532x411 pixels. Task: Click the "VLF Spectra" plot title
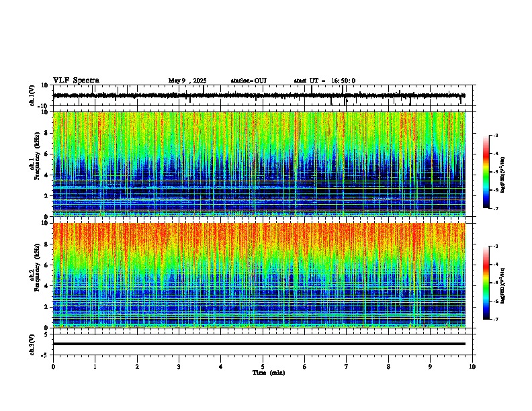tap(76, 81)
